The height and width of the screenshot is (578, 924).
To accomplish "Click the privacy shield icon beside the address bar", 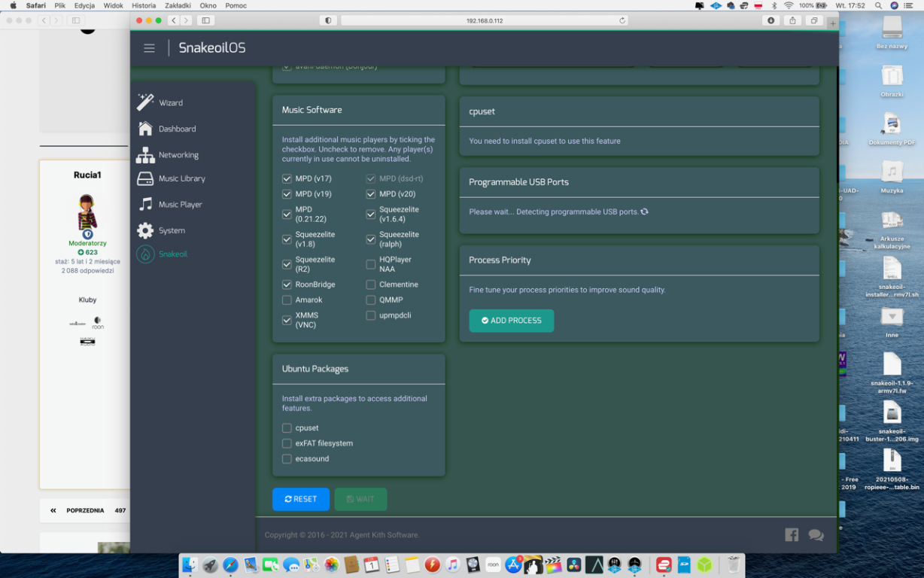I will click(328, 20).
